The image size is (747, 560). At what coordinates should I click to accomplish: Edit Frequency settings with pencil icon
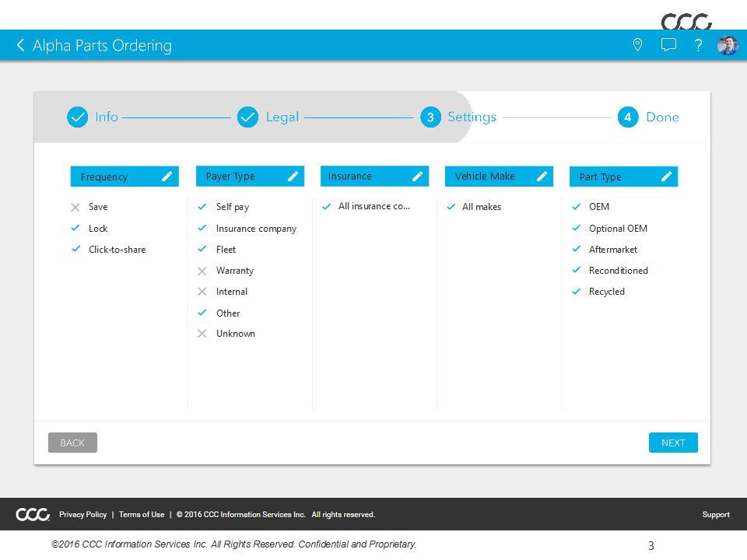pyautogui.click(x=167, y=177)
